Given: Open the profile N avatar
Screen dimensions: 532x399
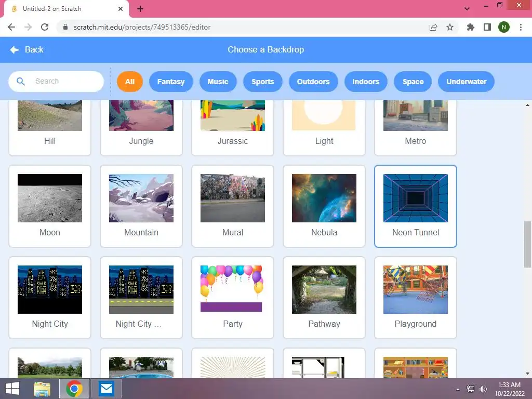Looking at the screenshot, I should pos(504,27).
